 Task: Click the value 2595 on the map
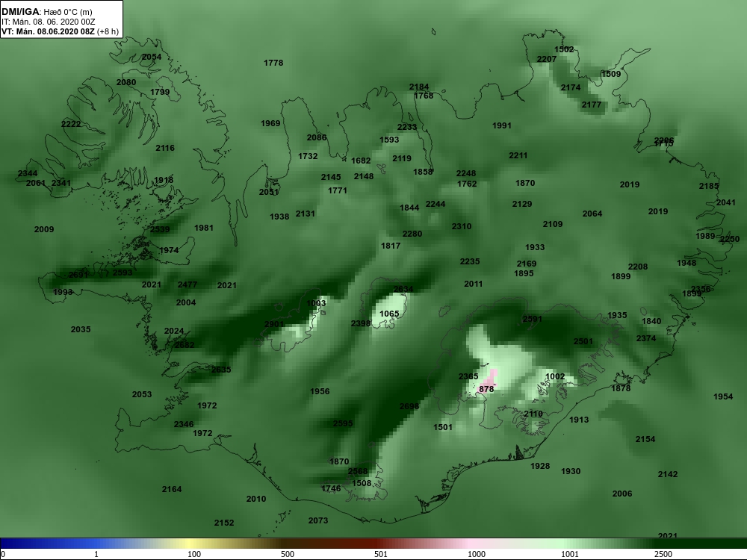tap(343, 423)
